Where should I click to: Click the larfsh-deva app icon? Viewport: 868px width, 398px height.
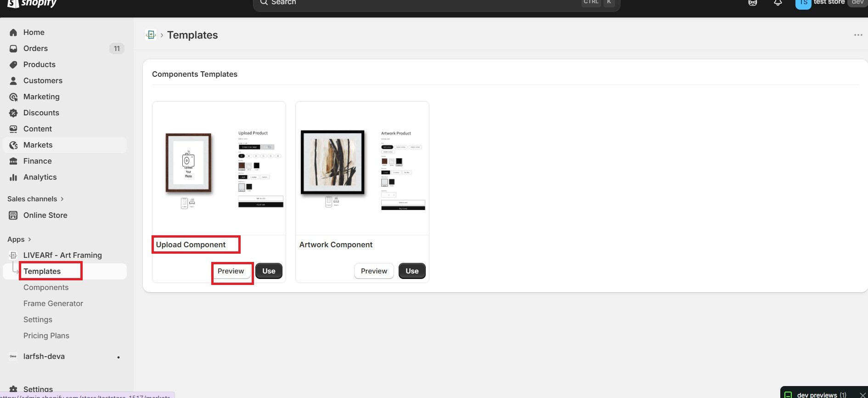(13, 356)
